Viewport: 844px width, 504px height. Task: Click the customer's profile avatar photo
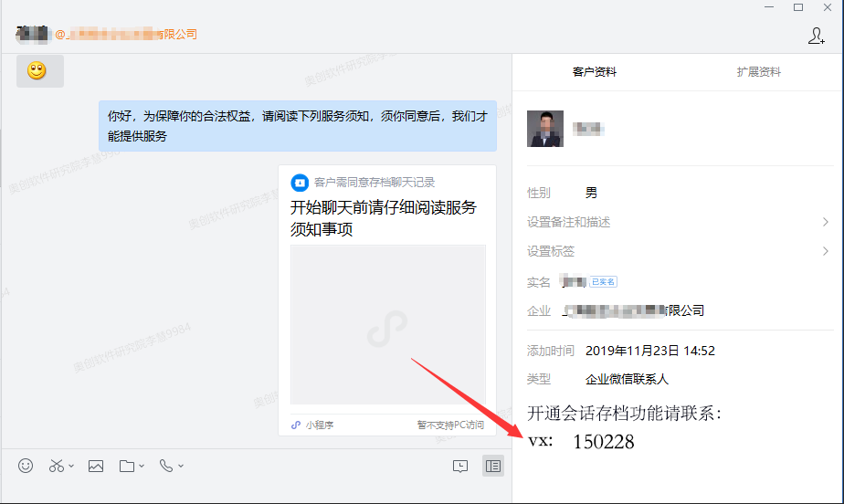pos(545,129)
